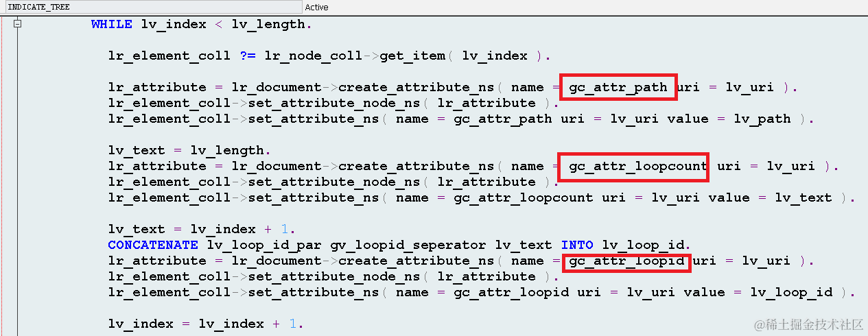Collapse the WHILE block fold marker
Viewport: 868px width, 336px height.
18,24
